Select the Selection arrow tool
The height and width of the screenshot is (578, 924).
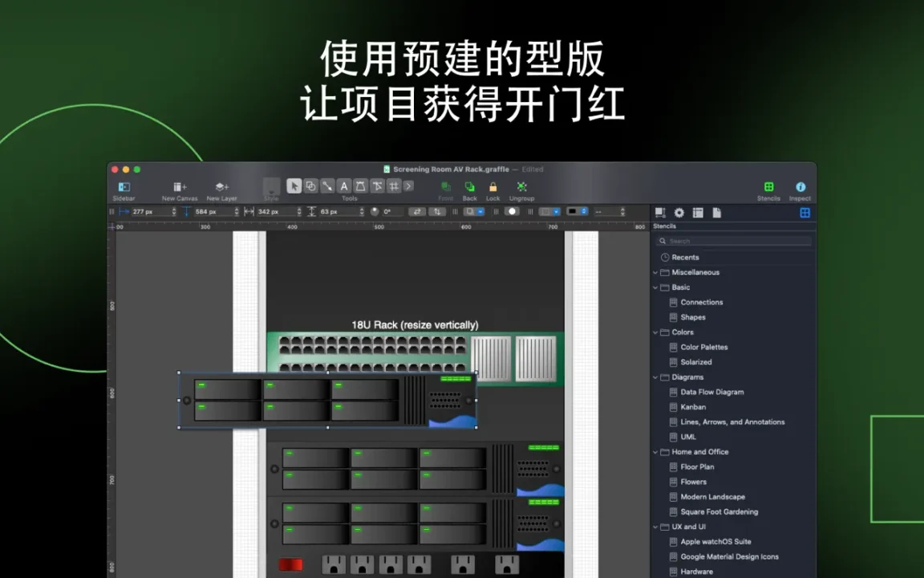pyautogui.click(x=294, y=186)
